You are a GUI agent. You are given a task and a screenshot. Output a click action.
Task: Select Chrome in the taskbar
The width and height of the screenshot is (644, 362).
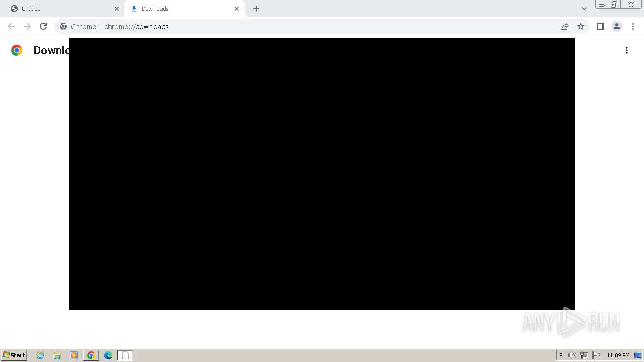(91, 355)
